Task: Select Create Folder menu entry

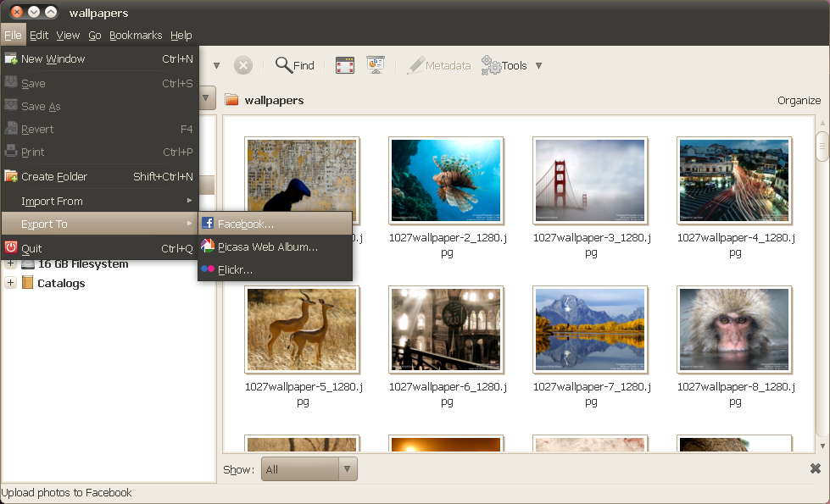Action: pyautogui.click(x=99, y=177)
